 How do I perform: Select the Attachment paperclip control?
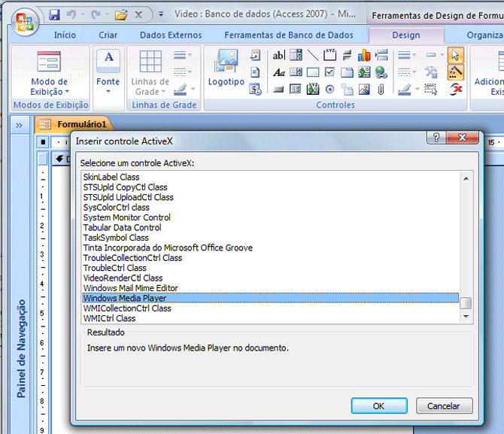click(381, 90)
